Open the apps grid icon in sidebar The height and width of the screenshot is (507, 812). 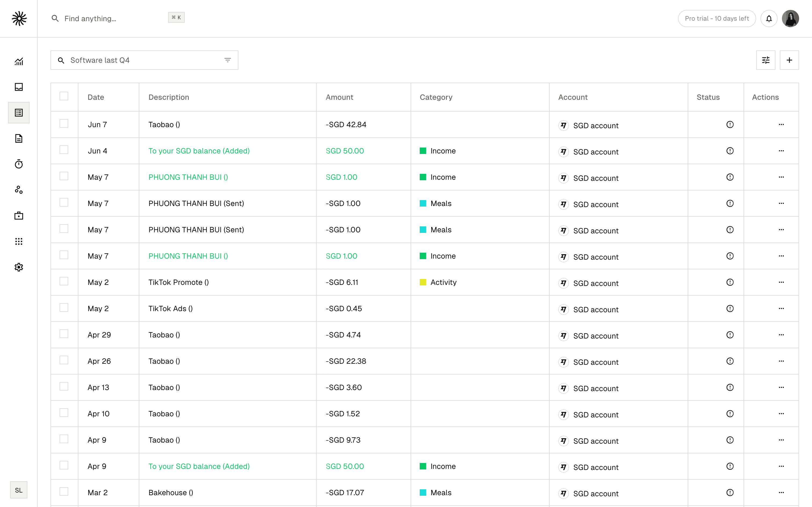[19, 241]
